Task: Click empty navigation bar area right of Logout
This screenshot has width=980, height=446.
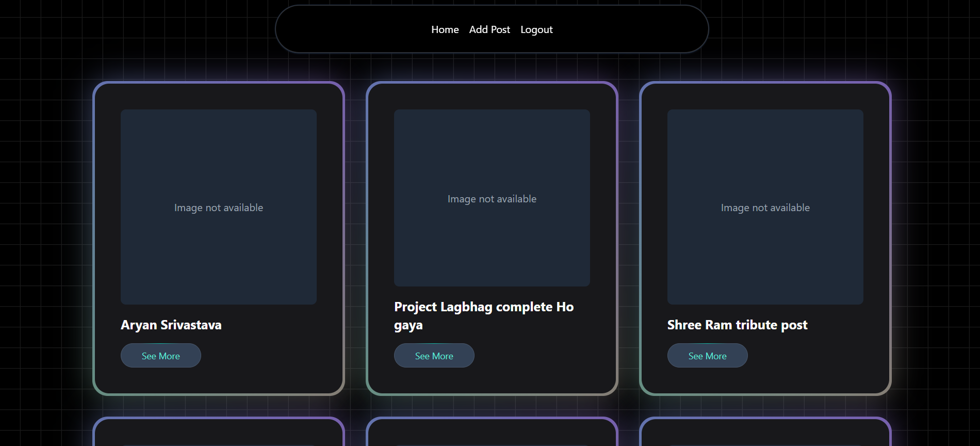Action: click(x=629, y=29)
